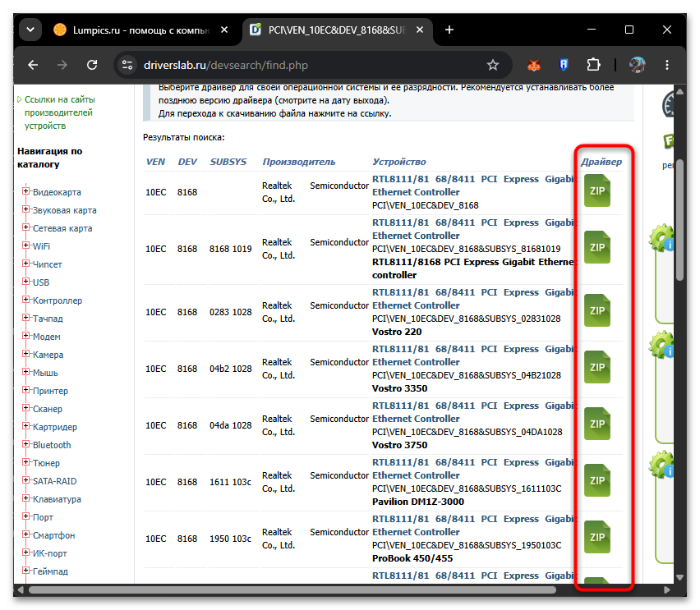700x610 pixels.
Task: Open Chrome three-dot menu
Action: [x=667, y=65]
